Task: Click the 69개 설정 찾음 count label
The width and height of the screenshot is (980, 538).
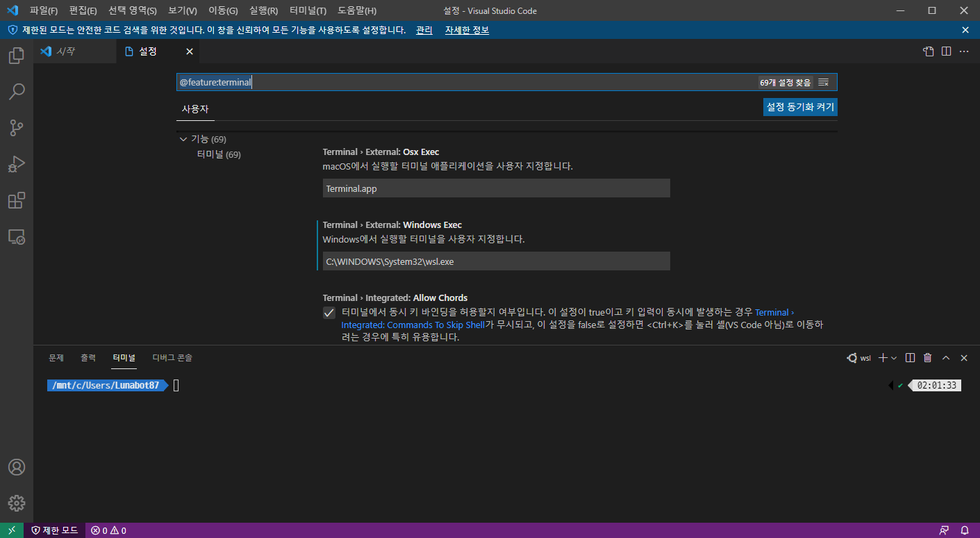Action: (785, 82)
